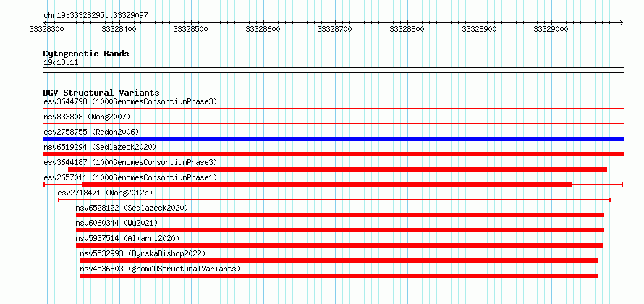Click ruler position 33328600

pos(263,29)
